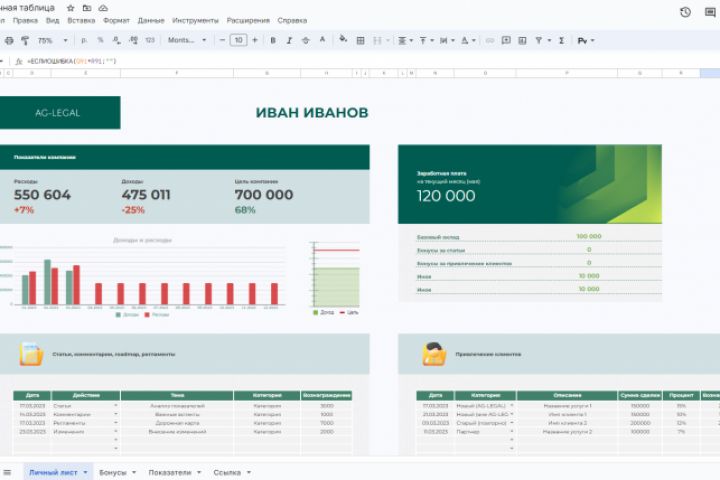Format as currency in rubles

84,40
